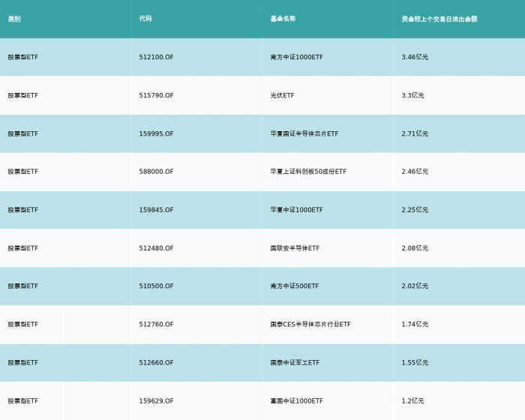The width and height of the screenshot is (525, 420).
Task: Click the 2.71亿元 outflow value
Action: (x=415, y=133)
